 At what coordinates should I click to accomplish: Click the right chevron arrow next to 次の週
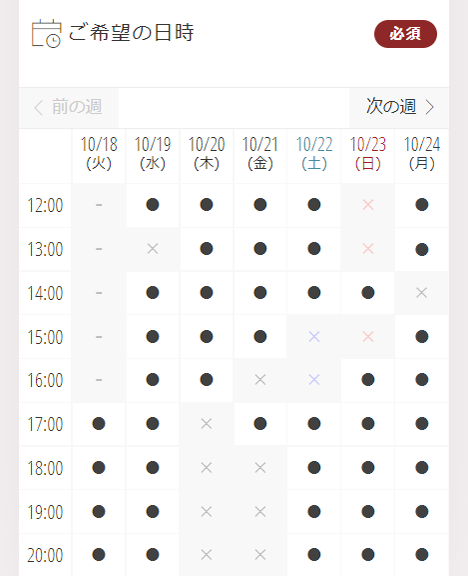coord(429,107)
